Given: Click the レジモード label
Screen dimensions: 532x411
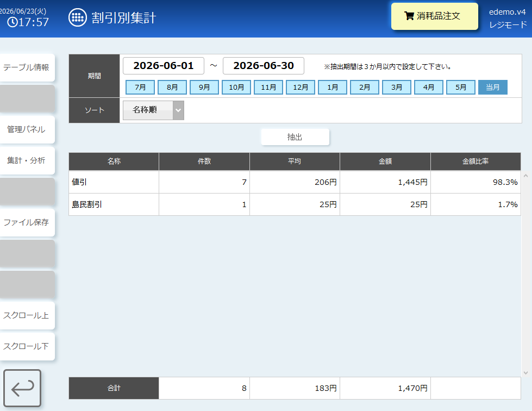Looking at the screenshot, I should (x=508, y=25).
